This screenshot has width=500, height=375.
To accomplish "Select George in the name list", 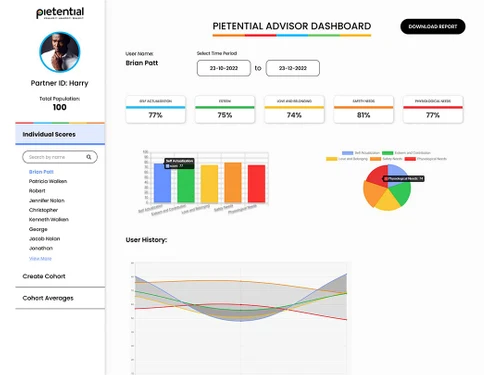I will point(38,229).
